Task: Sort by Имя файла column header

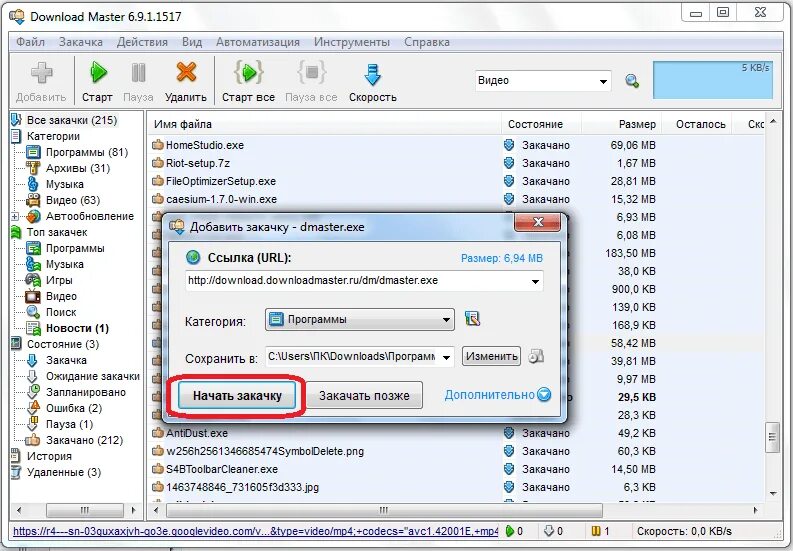Action: tap(324, 124)
